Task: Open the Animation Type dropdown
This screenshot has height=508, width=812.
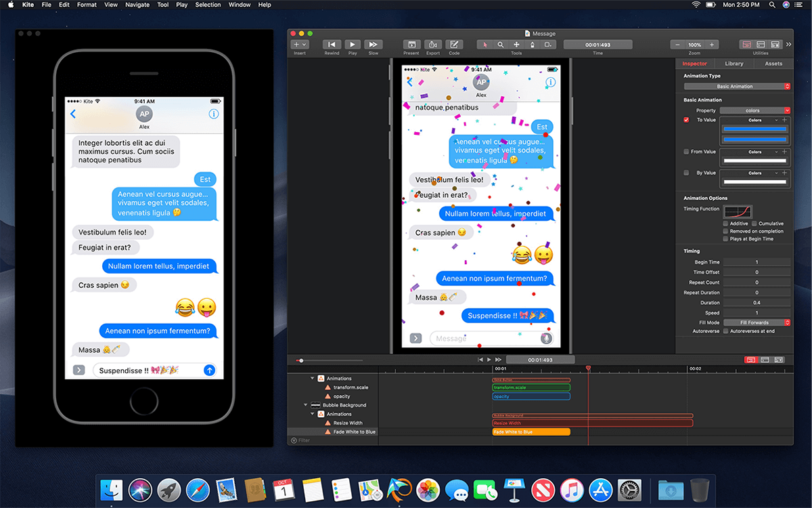Action: click(x=737, y=87)
